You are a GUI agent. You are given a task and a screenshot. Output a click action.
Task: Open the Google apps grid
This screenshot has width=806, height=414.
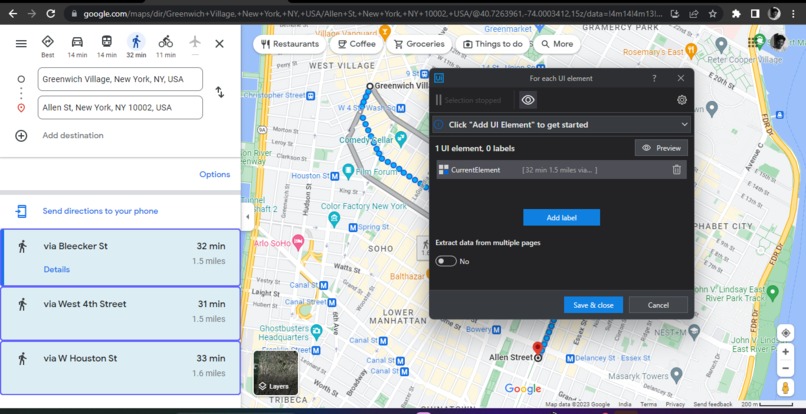(755, 42)
